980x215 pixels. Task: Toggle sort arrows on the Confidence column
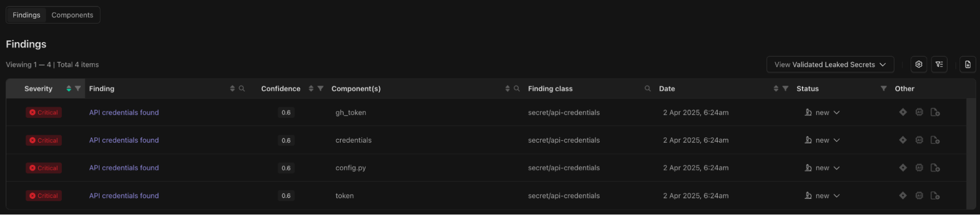(311, 89)
